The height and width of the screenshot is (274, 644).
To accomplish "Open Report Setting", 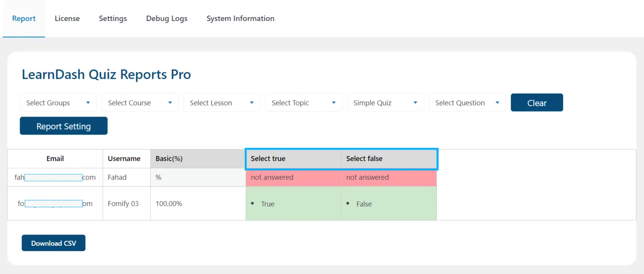I will tap(64, 126).
